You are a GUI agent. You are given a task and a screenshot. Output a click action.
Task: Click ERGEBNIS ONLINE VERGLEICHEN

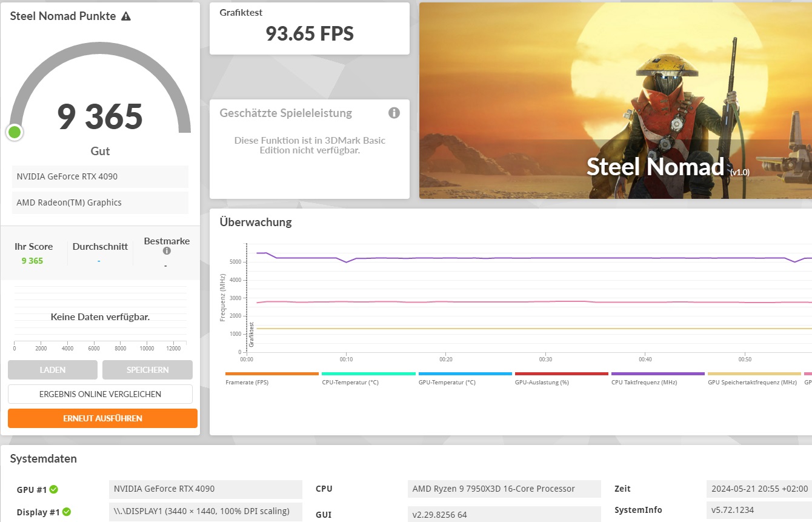100,394
